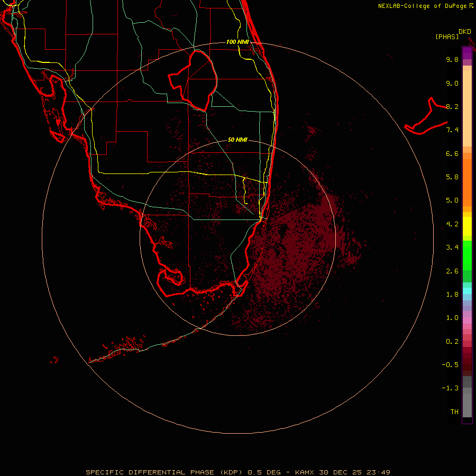Image resolution: width=476 pixels, height=476 pixels.
Task: Click the Lake Okeechobee outline on map
Action: click(x=193, y=80)
